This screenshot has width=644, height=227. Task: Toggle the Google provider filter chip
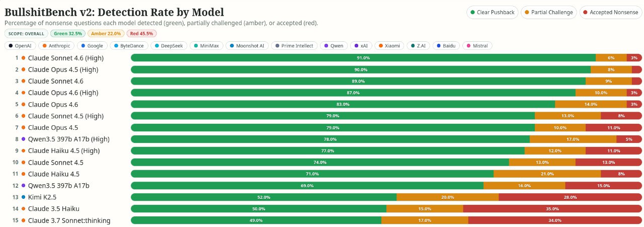click(x=92, y=46)
